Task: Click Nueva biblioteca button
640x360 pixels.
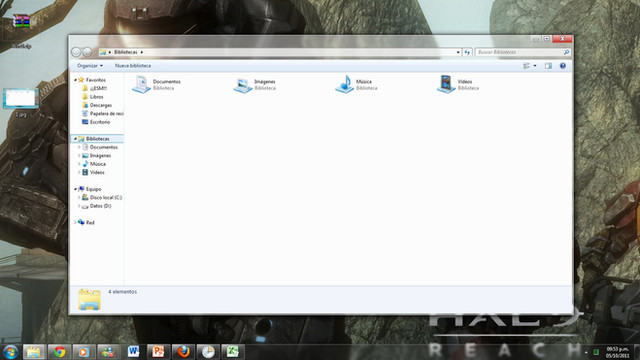Action: 133,66
